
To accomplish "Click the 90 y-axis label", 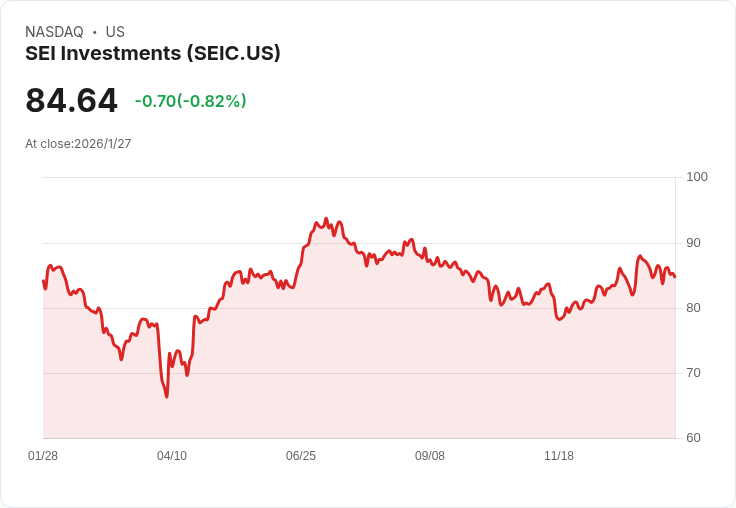I will 693,243.
